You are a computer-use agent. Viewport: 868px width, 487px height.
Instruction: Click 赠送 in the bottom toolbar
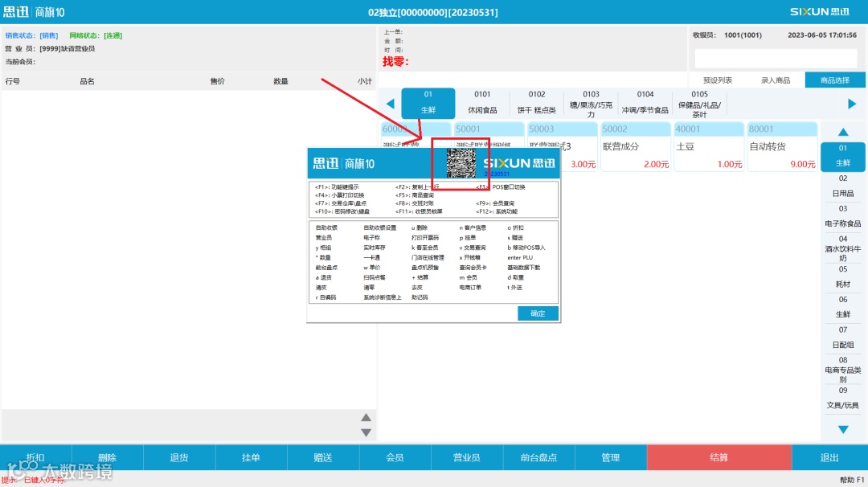(x=323, y=458)
